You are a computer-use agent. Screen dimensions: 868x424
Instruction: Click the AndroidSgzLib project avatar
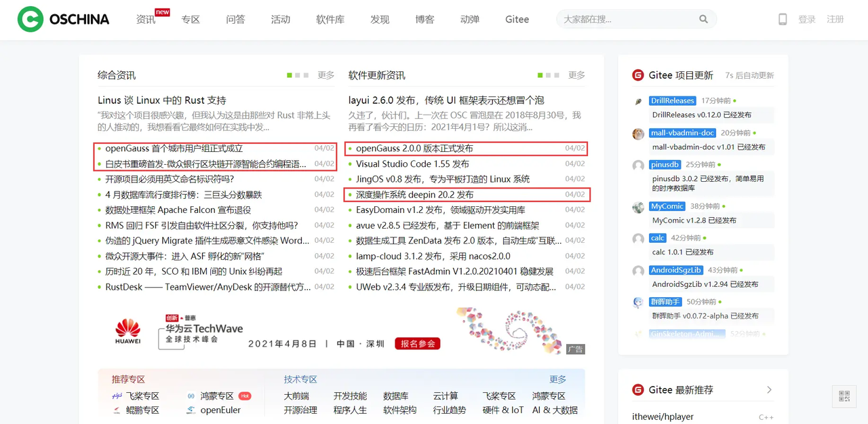coord(638,271)
